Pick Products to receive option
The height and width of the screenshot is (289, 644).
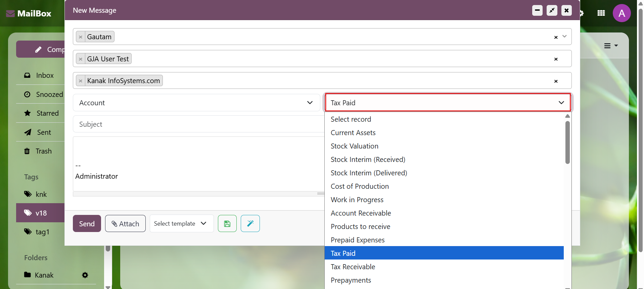[444, 227]
